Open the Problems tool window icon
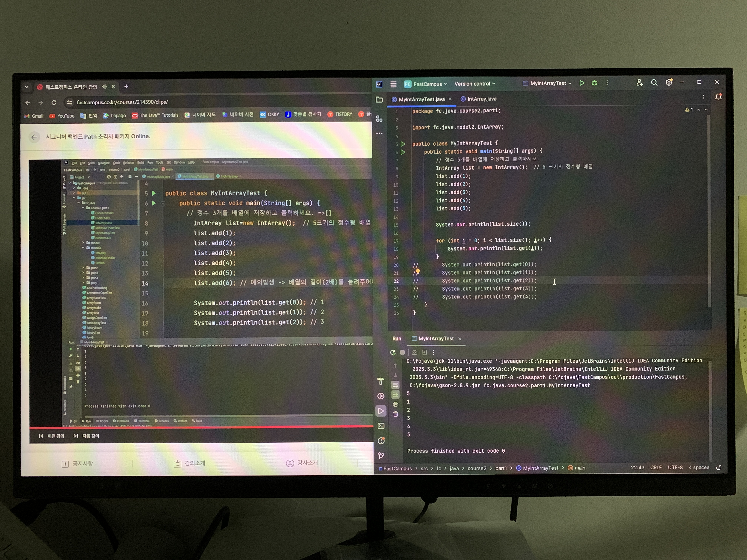Image resolution: width=747 pixels, height=560 pixels. click(x=381, y=441)
